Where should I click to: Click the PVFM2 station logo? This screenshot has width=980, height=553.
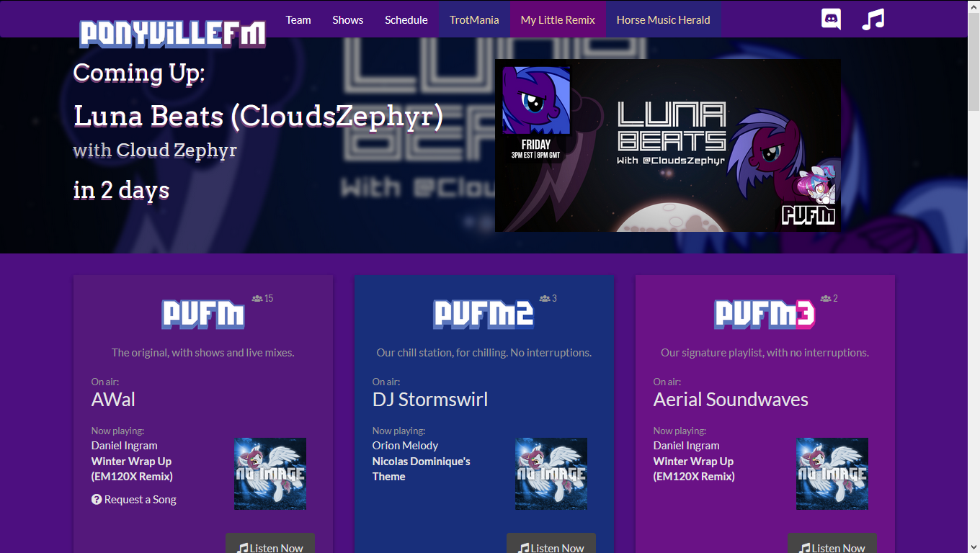pyautogui.click(x=484, y=314)
